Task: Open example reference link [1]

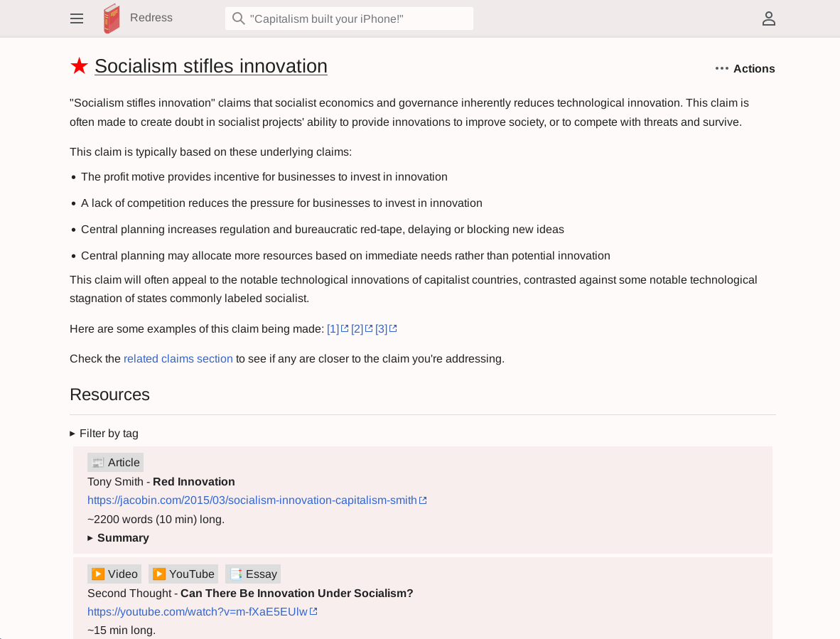Action: pyautogui.click(x=333, y=328)
